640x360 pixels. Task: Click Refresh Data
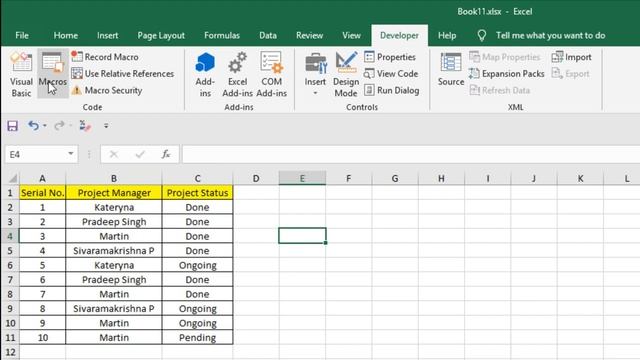pos(500,90)
